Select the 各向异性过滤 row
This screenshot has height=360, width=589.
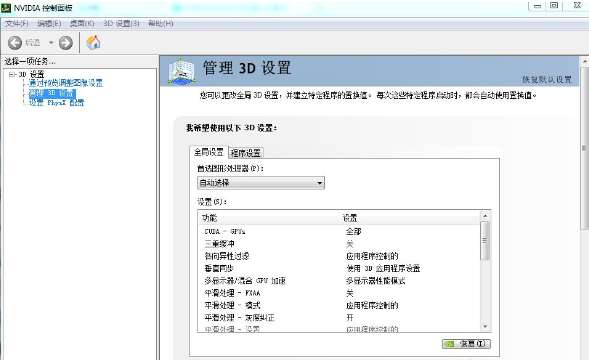[x=339, y=256]
